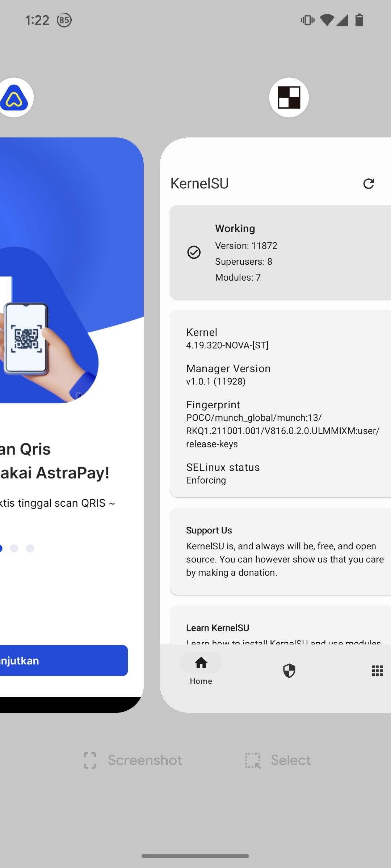Open the Learn KernelSU card
The width and height of the screenshot is (391, 868).
(x=281, y=625)
